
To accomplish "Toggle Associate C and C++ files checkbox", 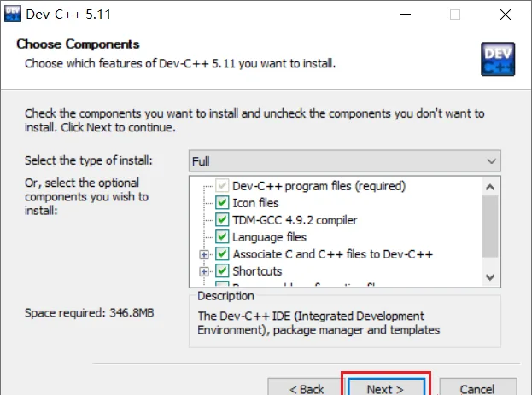I will [222, 254].
